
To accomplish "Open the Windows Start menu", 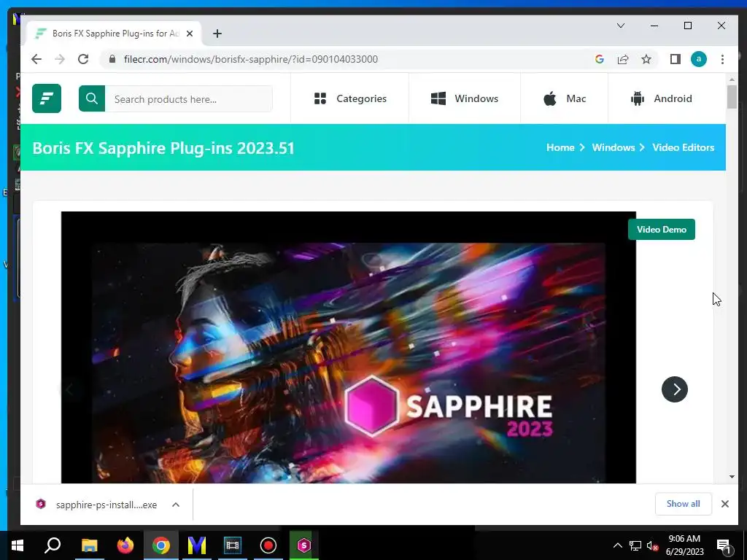I will 18,545.
